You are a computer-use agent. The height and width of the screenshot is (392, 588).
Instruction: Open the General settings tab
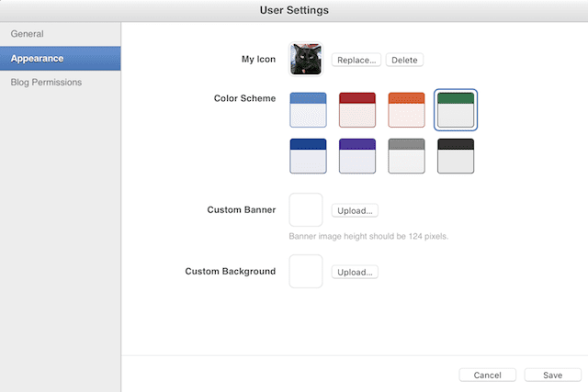point(28,34)
